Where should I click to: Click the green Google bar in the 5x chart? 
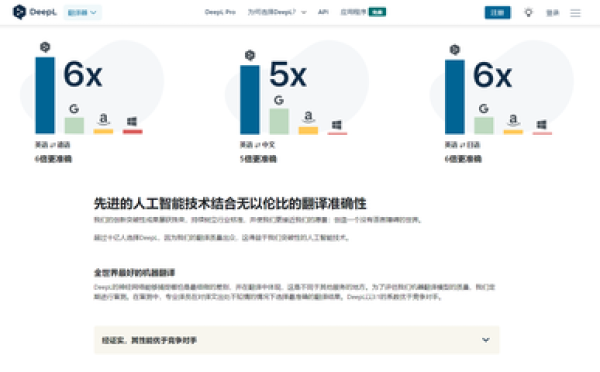pyautogui.click(x=279, y=121)
